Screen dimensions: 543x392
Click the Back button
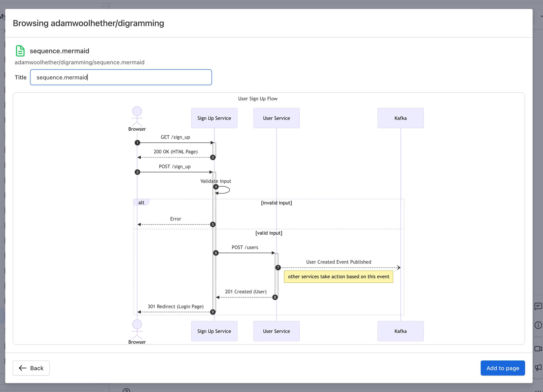pos(31,368)
